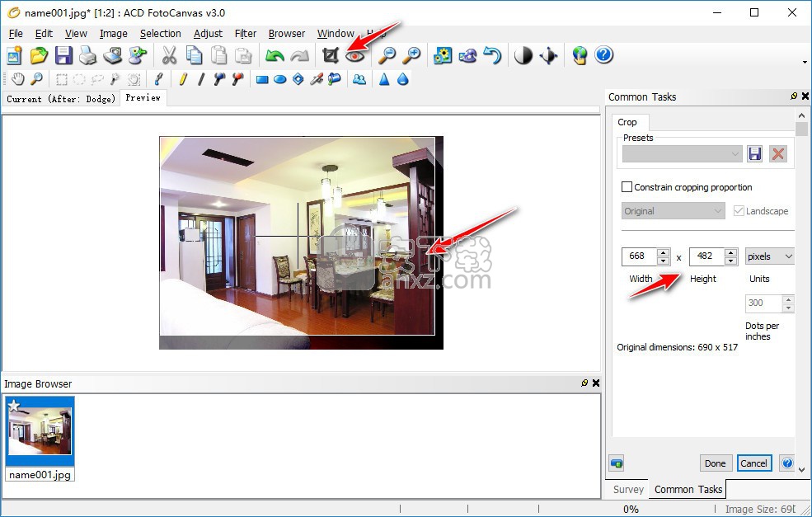The width and height of the screenshot is (812, 517).
Task: Click the sharpen target circle icon
Action: tap(548, 55)
